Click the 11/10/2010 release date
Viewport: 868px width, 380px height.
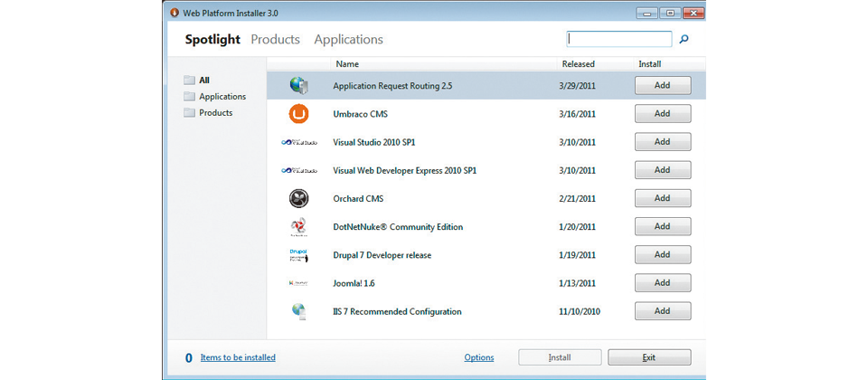[x=580, y=312]
